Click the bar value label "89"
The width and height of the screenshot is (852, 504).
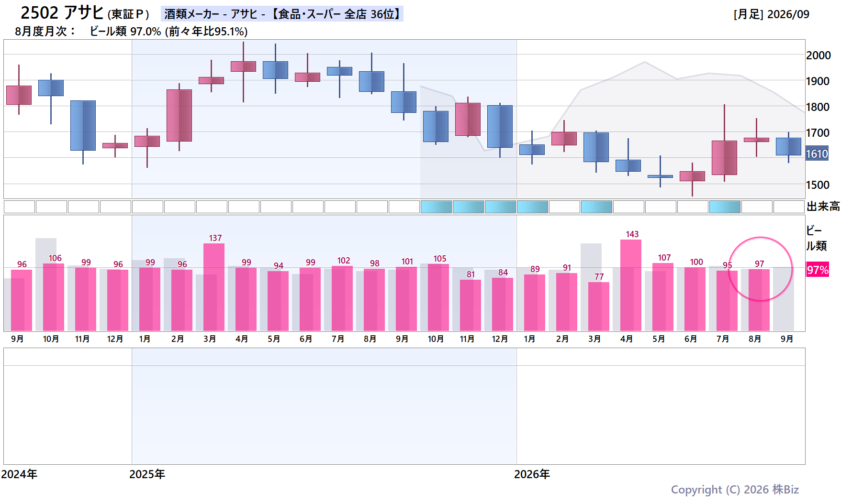pos(535,269)
